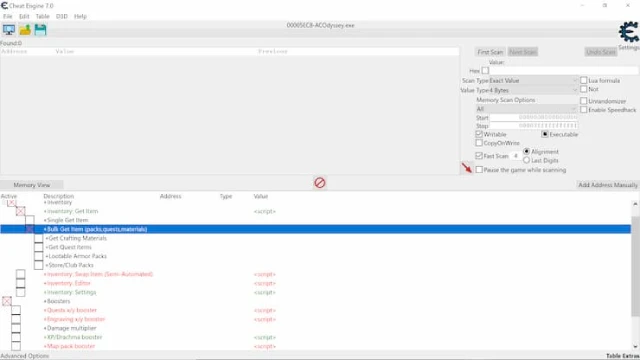Open Cheat Engine logo settings
This screenshot has height=360, width=640.
pyautogui.click(x=629, y=32)
